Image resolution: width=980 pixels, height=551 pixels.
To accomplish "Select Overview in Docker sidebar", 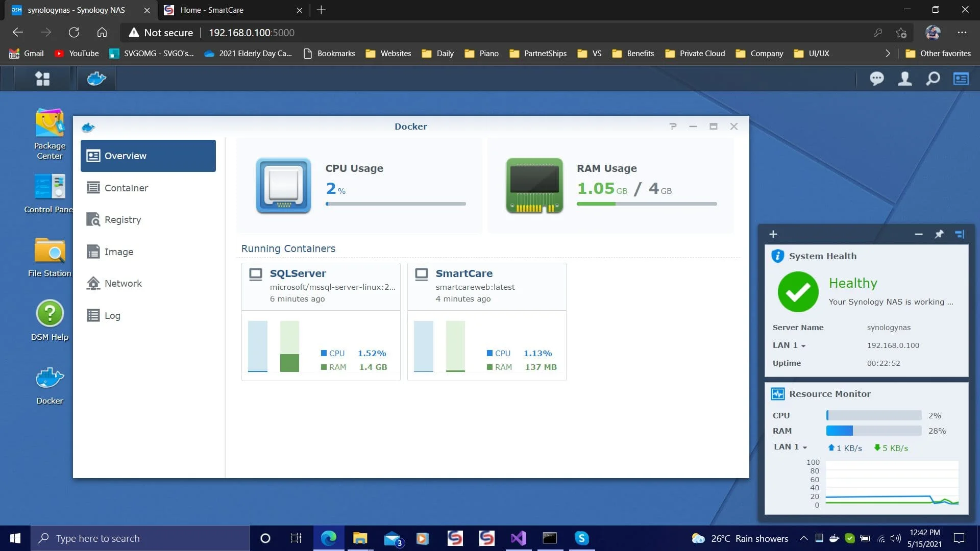I will coord(148,156).
